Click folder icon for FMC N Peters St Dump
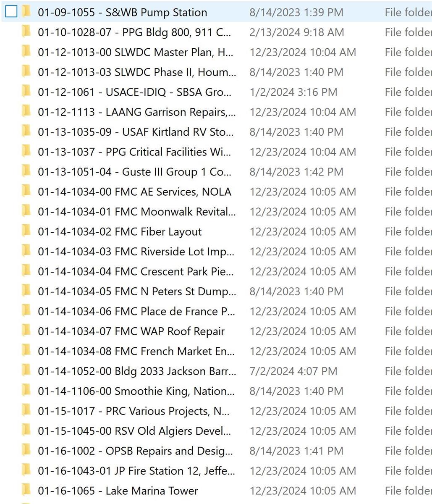The width and height of the screenshot is (432, 504). coord(26,291)
